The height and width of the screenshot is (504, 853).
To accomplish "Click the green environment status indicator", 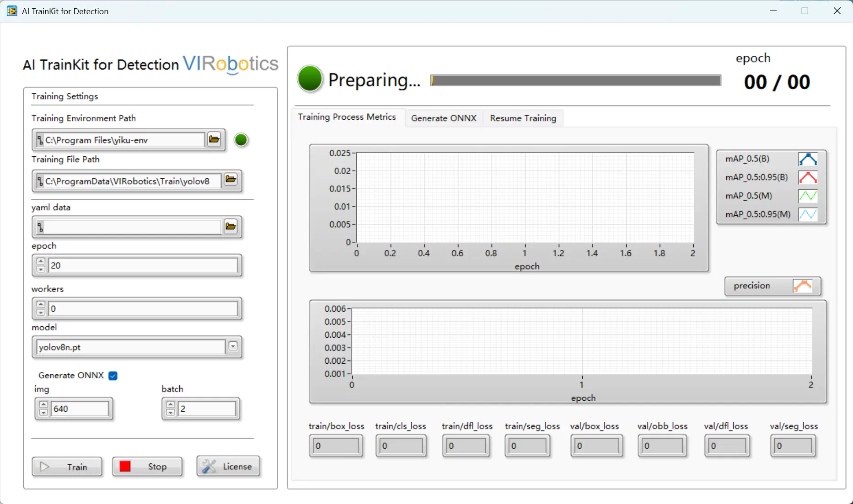I will (x=241, y=140).
